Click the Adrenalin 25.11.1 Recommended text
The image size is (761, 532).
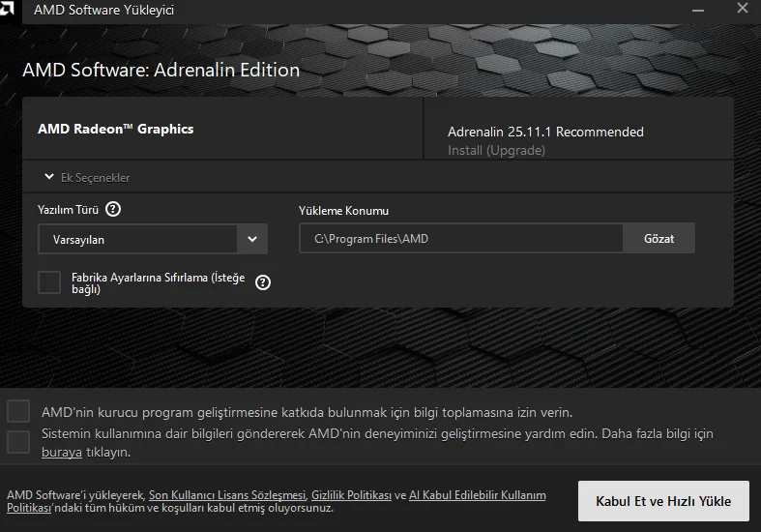(545, 132)
